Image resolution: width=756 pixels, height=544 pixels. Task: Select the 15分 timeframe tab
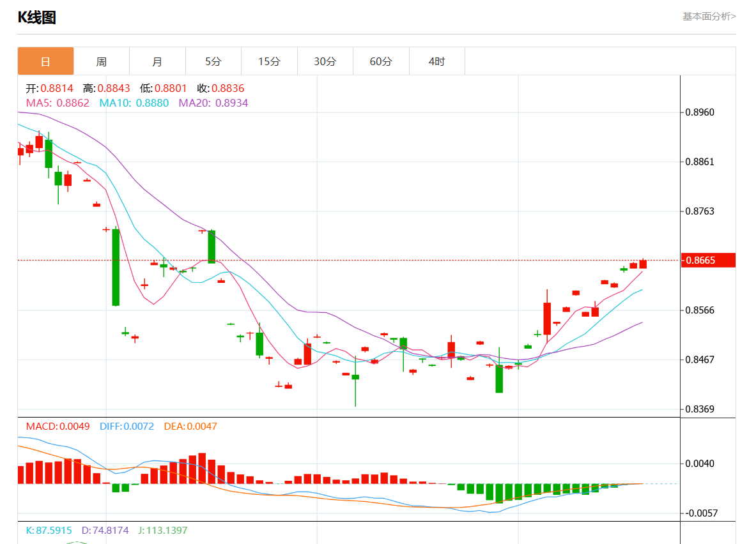pyautogui.click(x=269, y=61)
